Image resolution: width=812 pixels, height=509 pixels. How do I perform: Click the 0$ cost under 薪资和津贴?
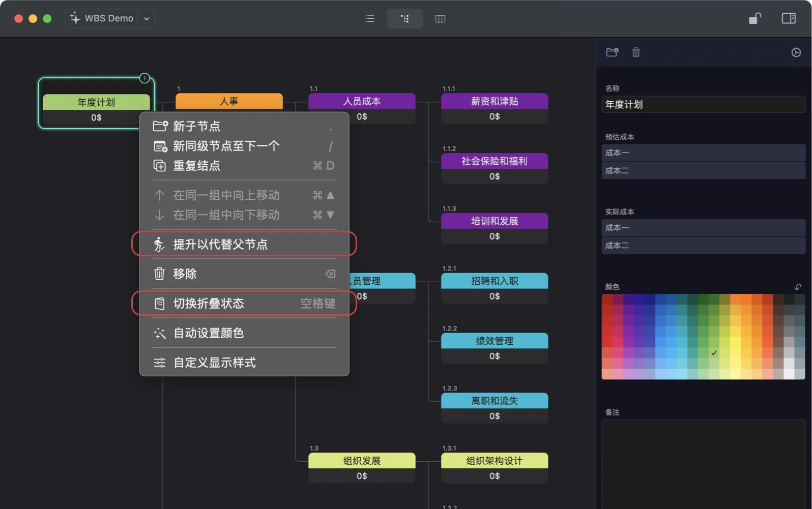tap(495, 116)
